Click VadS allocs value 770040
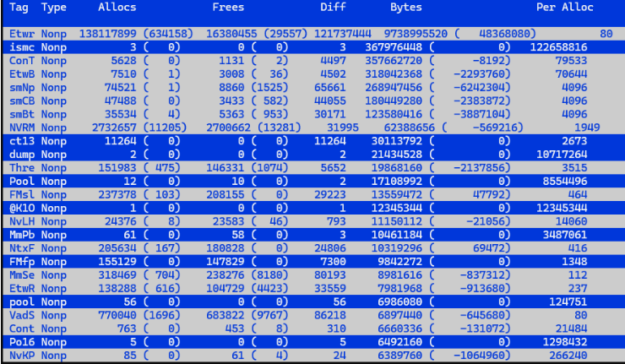The height and width of the screenshot is (364, 625). click(117, 315)
